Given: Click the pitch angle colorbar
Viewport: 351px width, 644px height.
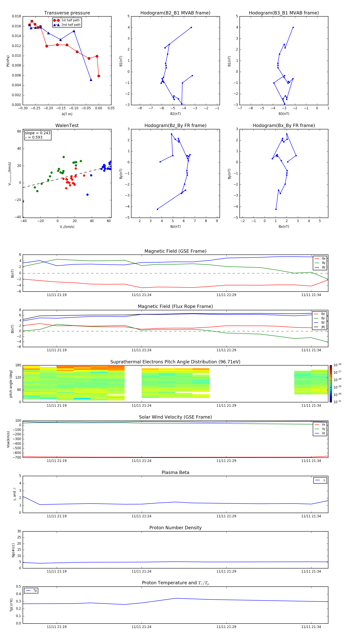Looking at the screenshot, I should pyautogui.click(x=331, y=384).
